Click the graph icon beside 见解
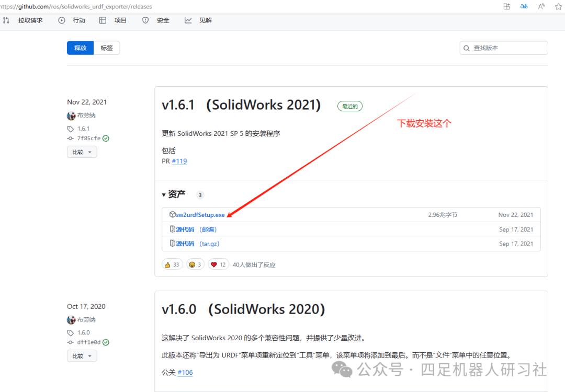 188,20
